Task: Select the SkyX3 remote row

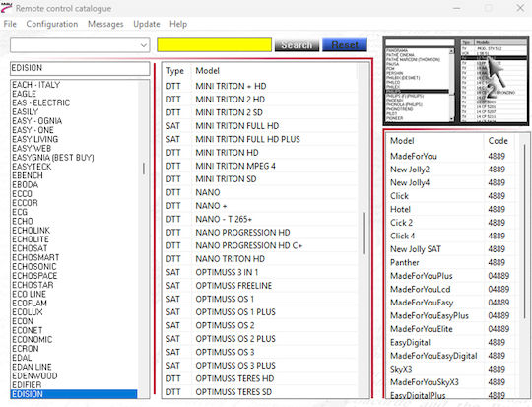Action: click(451, 369)
